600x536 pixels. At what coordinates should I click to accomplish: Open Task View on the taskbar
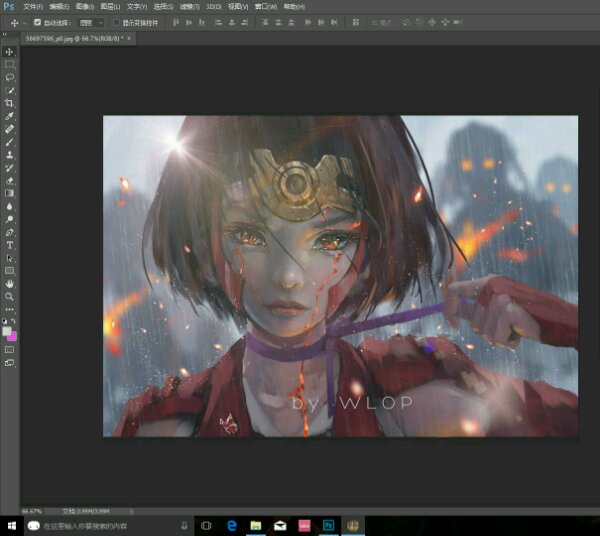coord(206,526)
